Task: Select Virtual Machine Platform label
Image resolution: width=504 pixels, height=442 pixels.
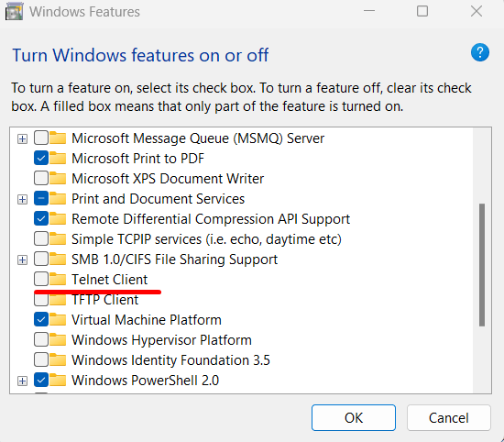Action: 147,320
